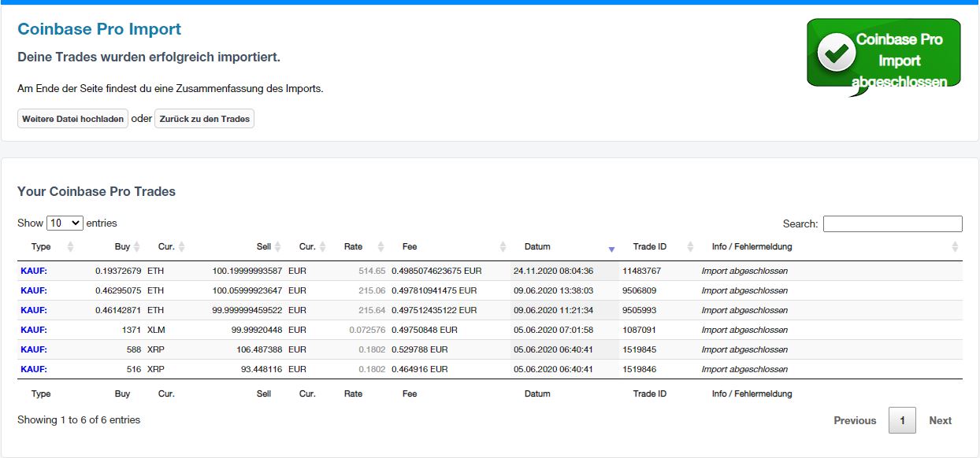Click date 09.06.2020 13:38:03
Viewport: 980px width, 458px height.
554,290
